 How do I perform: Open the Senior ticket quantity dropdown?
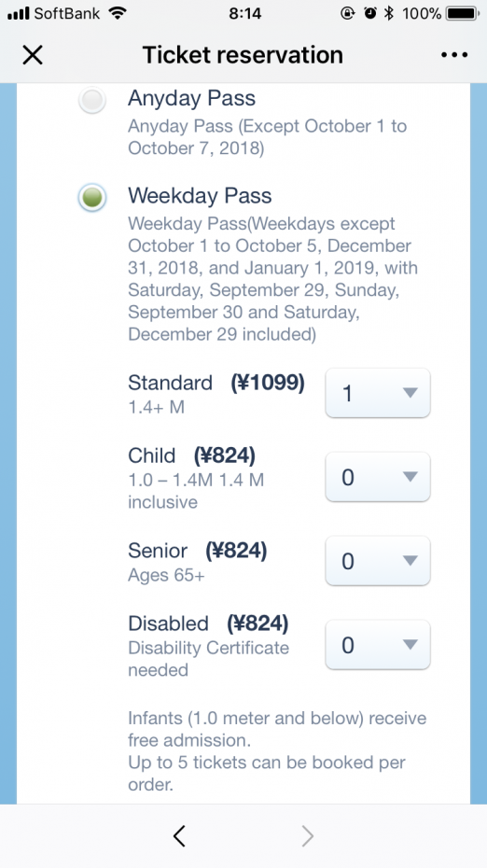coord(378,561)
